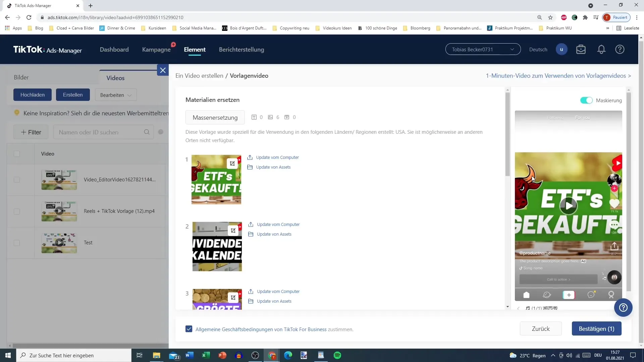Click the preview panel vertical scrollbar
The image size is (644, 362).
tap(629, 191)
